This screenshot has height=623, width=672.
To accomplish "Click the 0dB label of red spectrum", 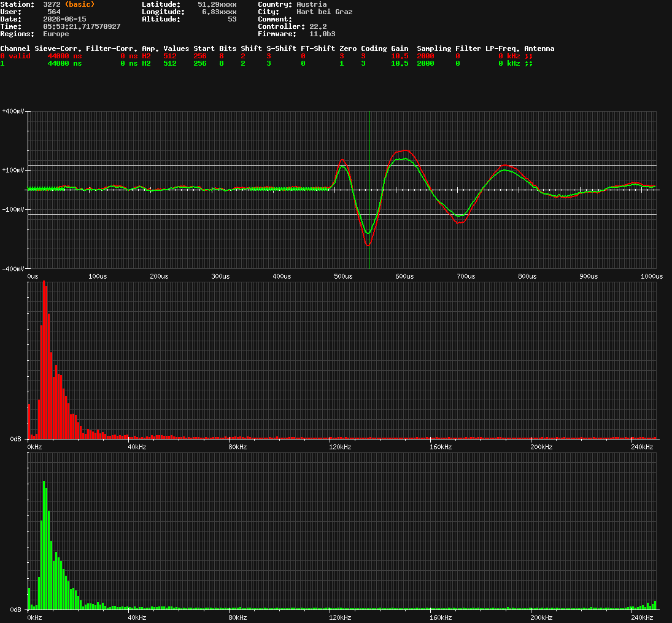I will pos(15,439).
